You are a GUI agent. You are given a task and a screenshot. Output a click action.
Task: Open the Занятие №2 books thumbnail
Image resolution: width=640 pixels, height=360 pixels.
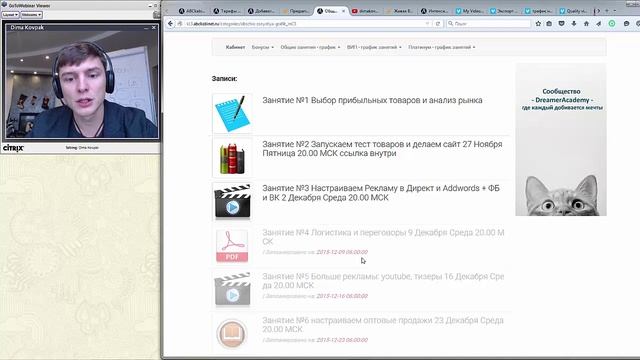click(x=232, y=158)
